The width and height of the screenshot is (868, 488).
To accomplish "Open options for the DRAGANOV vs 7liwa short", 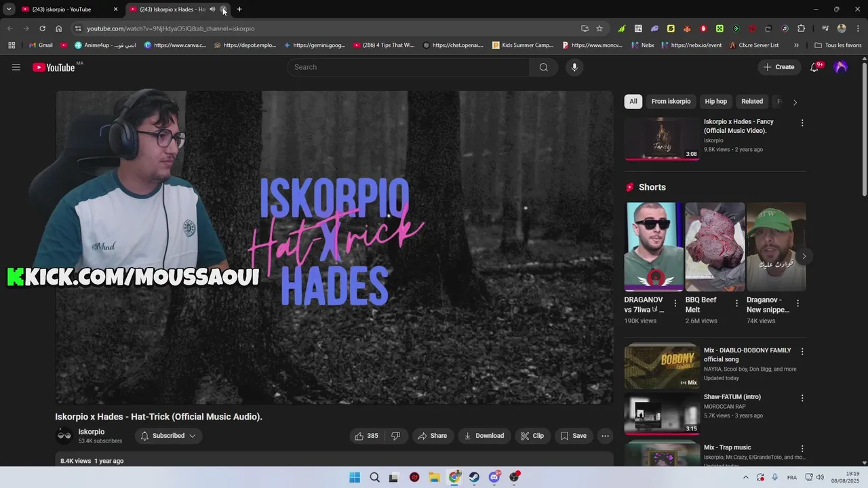I will [675, 304].
